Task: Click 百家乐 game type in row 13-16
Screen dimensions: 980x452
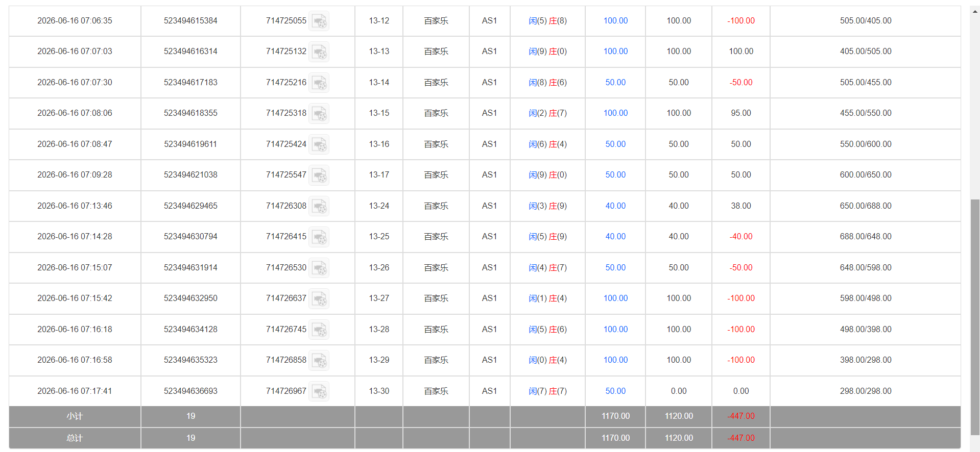Action: [436, 144]
